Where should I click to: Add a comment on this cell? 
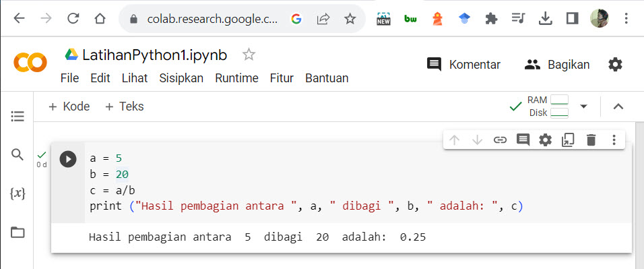click(523, 140)
